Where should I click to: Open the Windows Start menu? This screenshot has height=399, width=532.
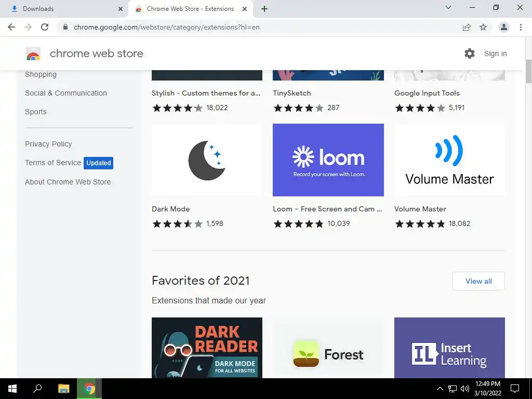point(12,389)
